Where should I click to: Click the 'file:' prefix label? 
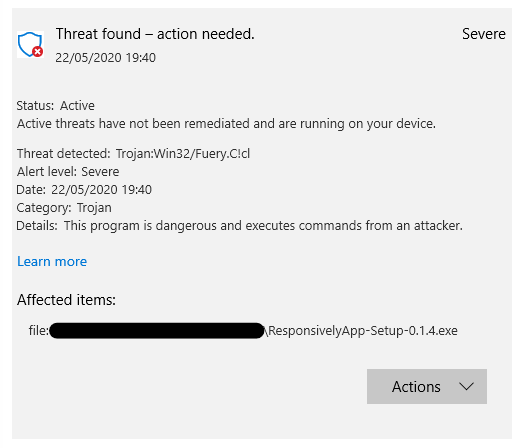pyautogui.click(x=39, y=331)
